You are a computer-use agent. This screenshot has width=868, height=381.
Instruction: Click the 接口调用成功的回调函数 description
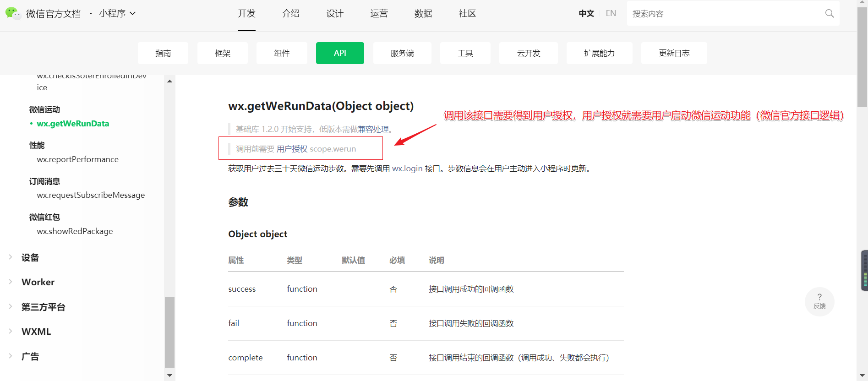tap(471, 289)
